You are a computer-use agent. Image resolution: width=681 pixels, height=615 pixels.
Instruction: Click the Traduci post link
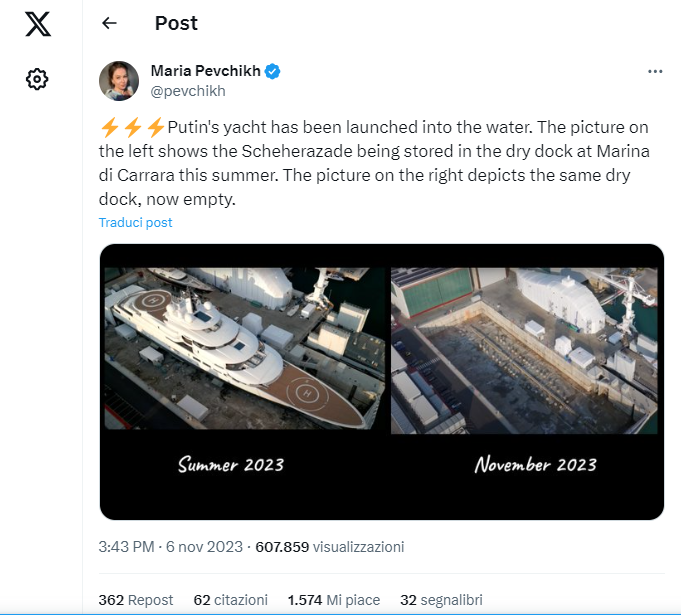pos(136,222)
